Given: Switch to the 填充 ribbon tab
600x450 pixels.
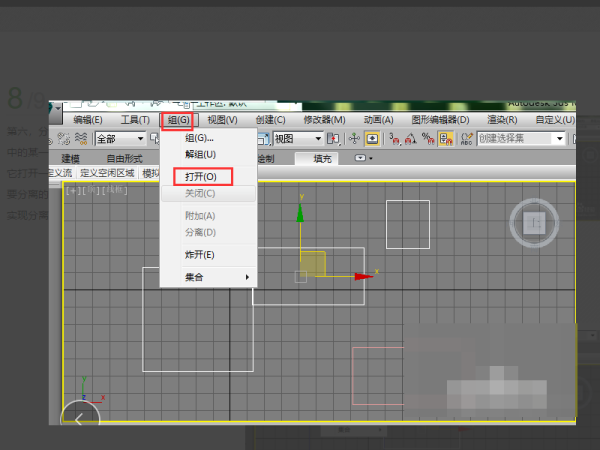Looking at the screenshot, I should [x=317, y=158].
